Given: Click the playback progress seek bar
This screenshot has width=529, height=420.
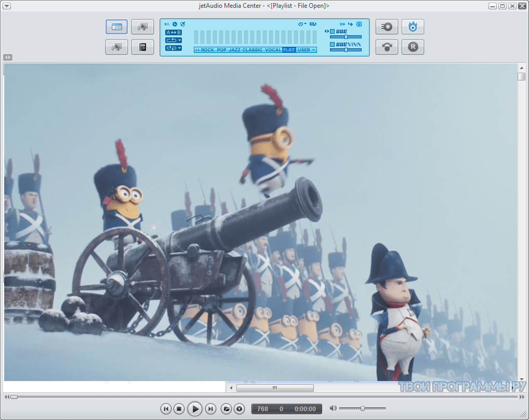Looking at the screenshot, I should coord(264,397).
